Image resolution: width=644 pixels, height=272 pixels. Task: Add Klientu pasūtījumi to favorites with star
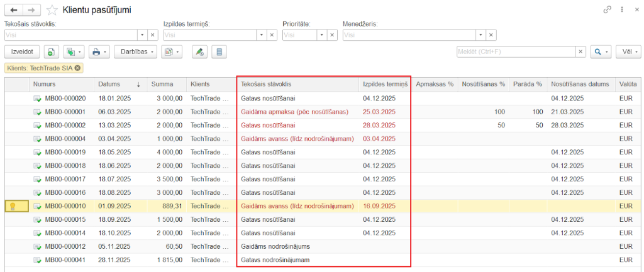52,10
